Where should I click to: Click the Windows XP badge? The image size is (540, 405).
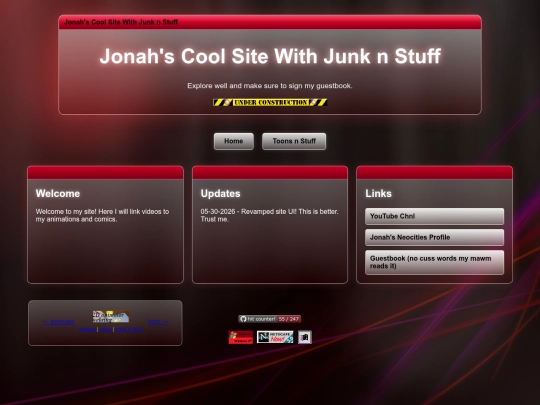pos(241,337)
